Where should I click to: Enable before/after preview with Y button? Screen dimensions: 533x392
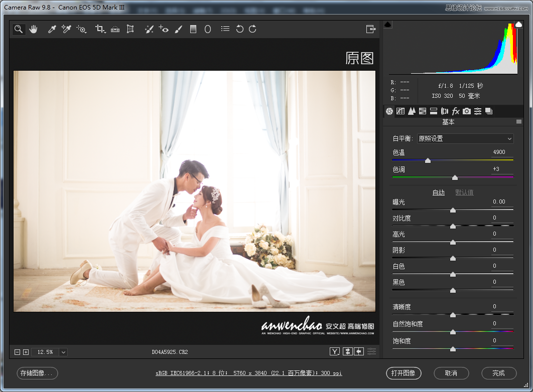point(334,351)
